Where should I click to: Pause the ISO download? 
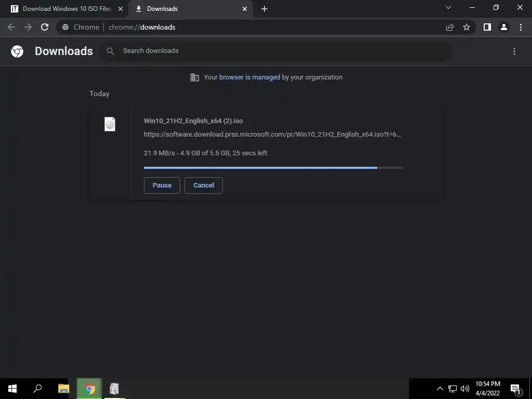click(x=162, y=185)
